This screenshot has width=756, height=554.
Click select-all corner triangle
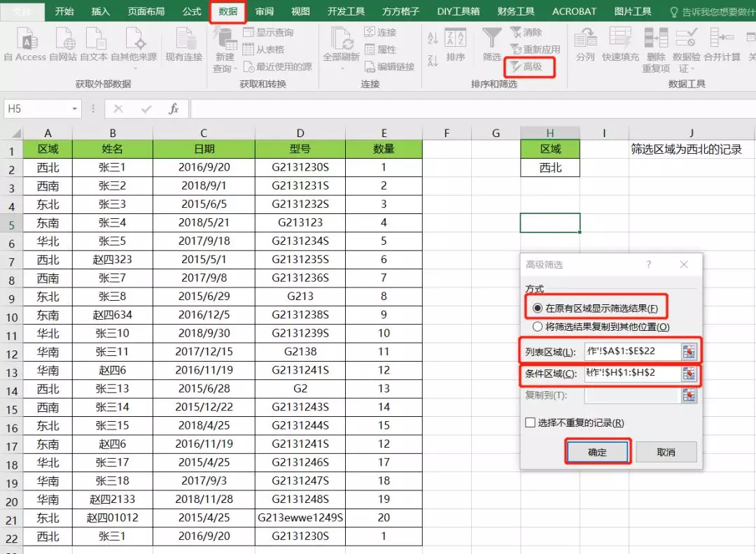16,133
